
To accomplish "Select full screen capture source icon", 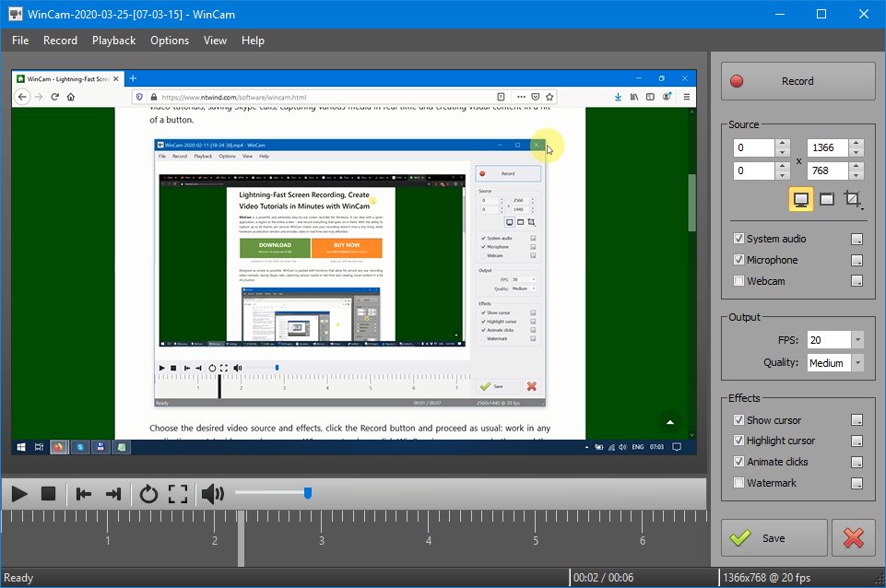I will [x=800, y=199].
